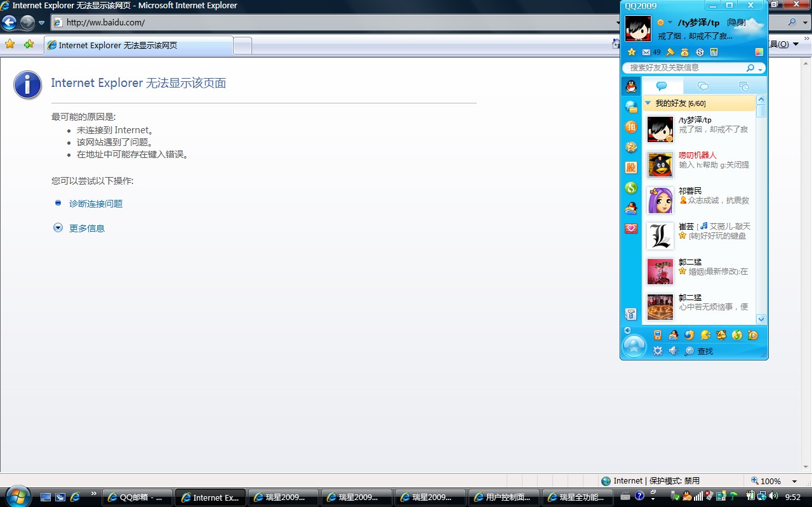Open QQ pet icon in bottom bar
The width and height of the screenshot is (812, 507).
(721, 335)
